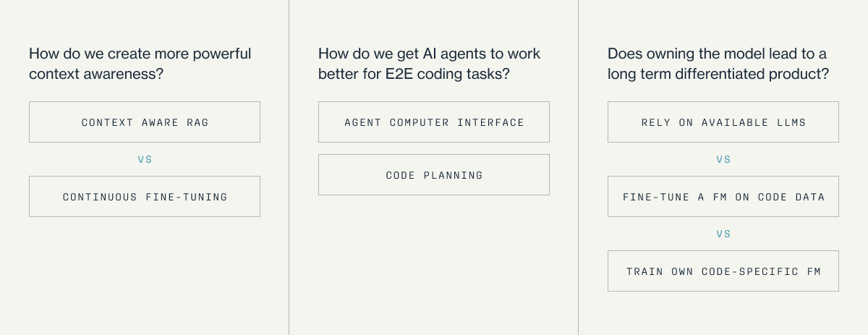Click the words "AI agents" in the heading
868x335 pixels.
pyautogui.click(x=451, y=54)
